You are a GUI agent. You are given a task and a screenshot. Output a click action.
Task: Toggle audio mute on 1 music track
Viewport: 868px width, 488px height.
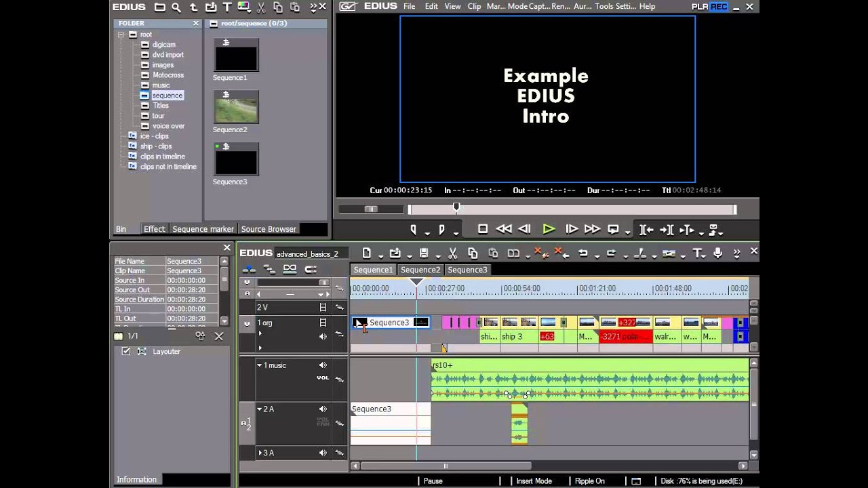coord(323,365)
